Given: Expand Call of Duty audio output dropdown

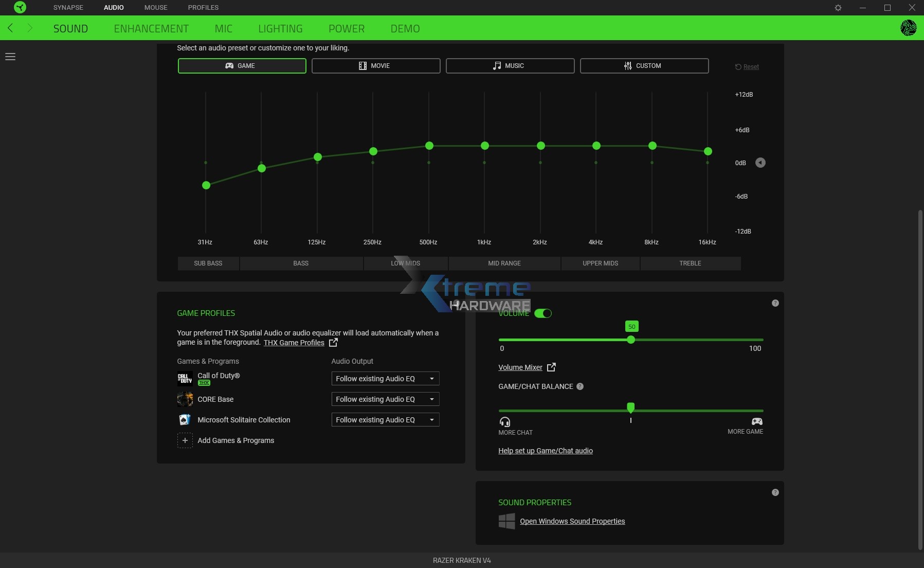Looking at the screenshot, I should point(385,379).
